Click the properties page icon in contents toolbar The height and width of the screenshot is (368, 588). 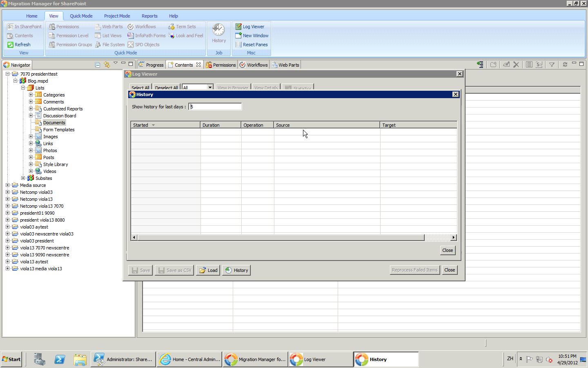point(529,65)
